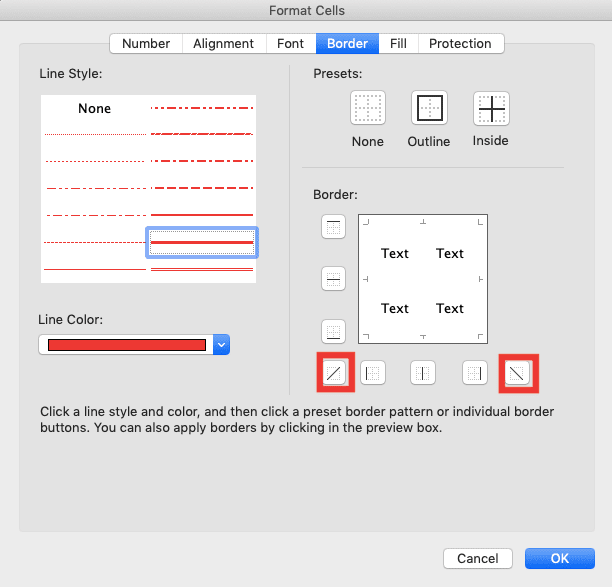Click inside the border preview box
Image resolution: width=612 pixels, height=587 pixels.
423,279
